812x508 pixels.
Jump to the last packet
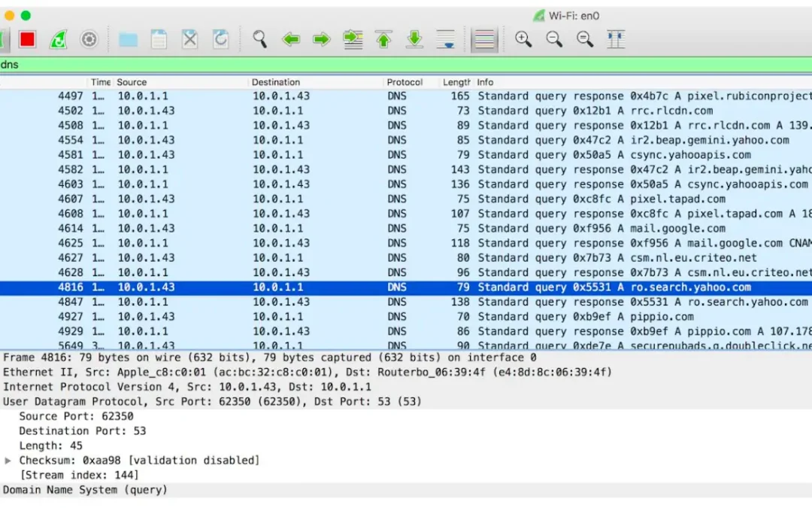(414, 39)
